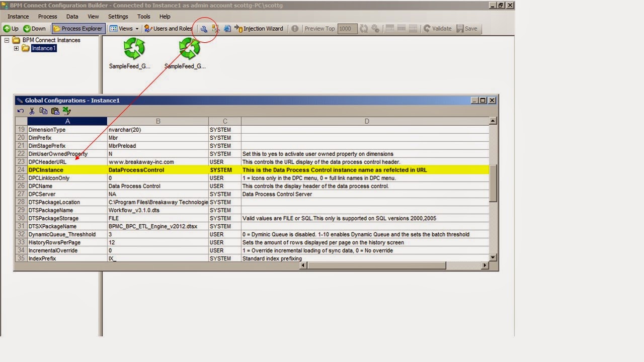Expand the Instance1 tree node
The height and width of the screenshot is (362, 644).
point(16,48)
